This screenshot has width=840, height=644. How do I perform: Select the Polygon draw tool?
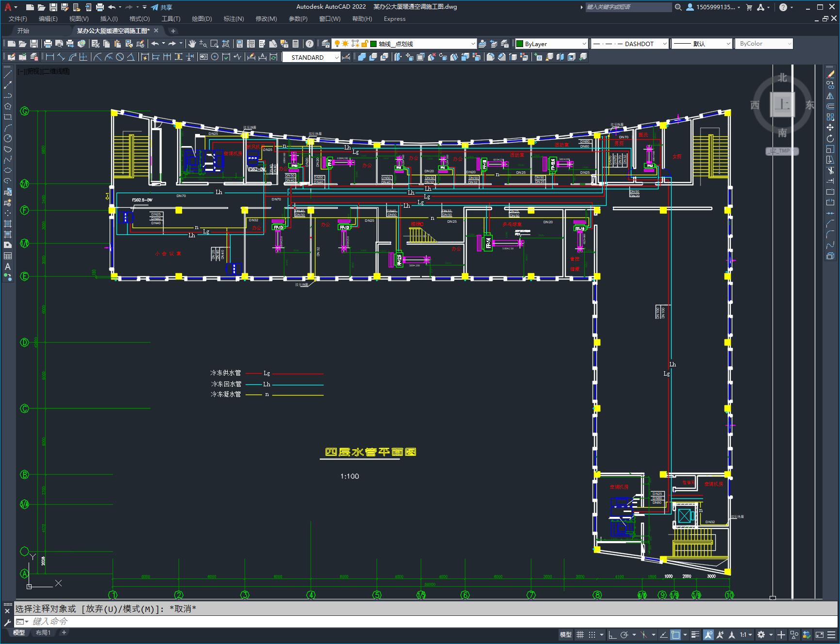(8, 106)
